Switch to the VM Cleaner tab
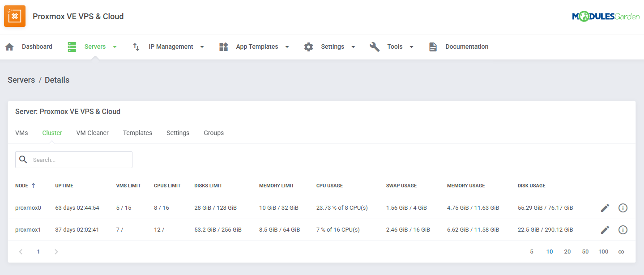 pyautogui.click(x=92, y=132)
